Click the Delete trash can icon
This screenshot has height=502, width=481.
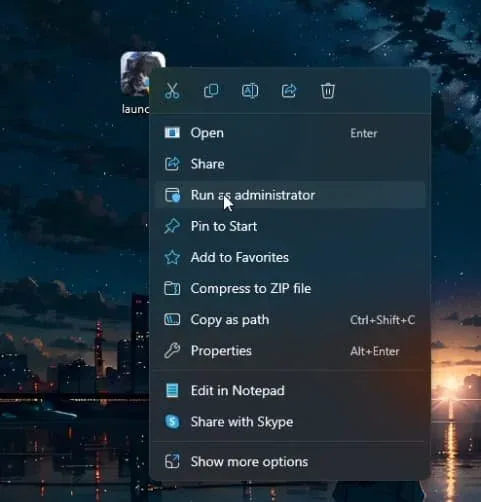(x=328, y=91)
